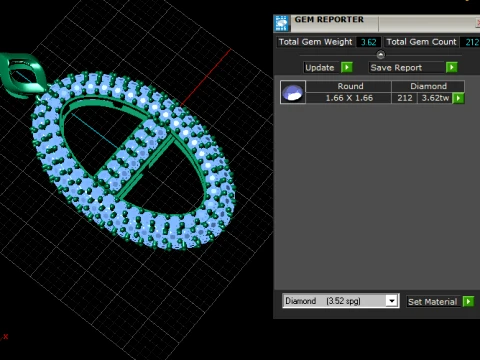Click the Total Gem Weight value 3.62
Screen dimensions: 480x360
point(368,42)
